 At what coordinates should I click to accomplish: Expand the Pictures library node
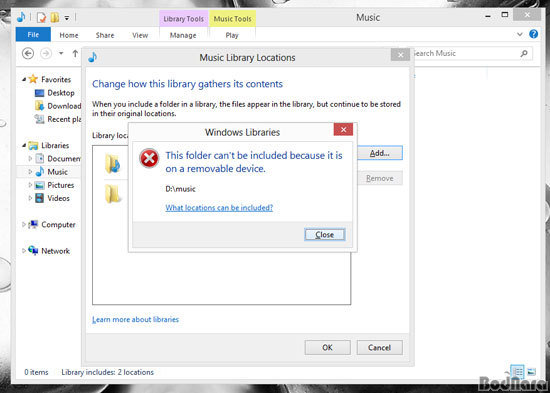30,185
